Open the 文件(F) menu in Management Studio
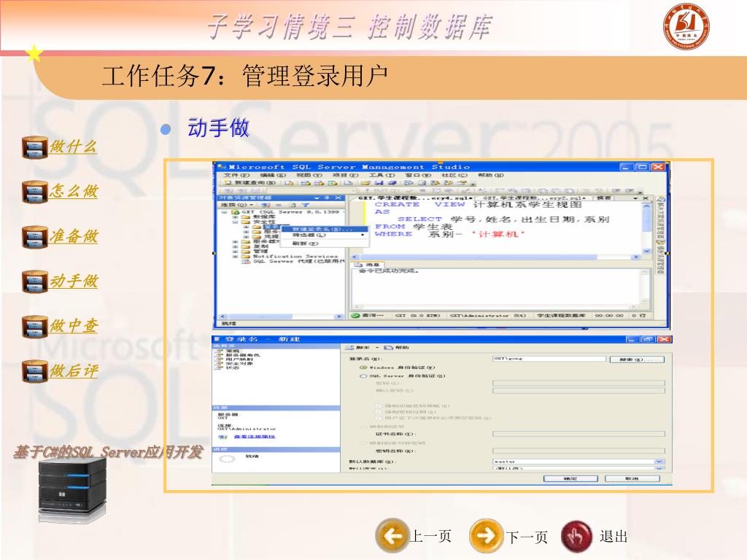This screenshot has height=560, width=747. [x=237, y=175]
